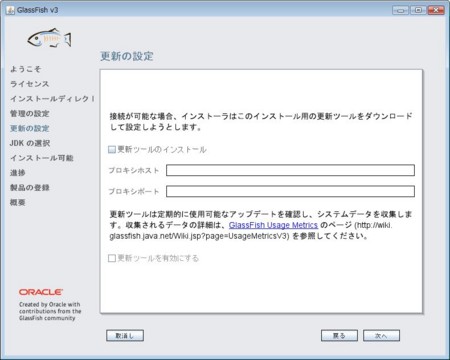Select the JDK の選択 step
This screenshot has height=360, width=450.
click(30, 143)
